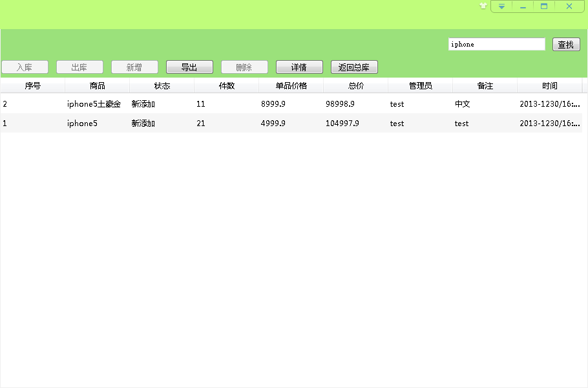Click the 新增 button

(134, 67)
